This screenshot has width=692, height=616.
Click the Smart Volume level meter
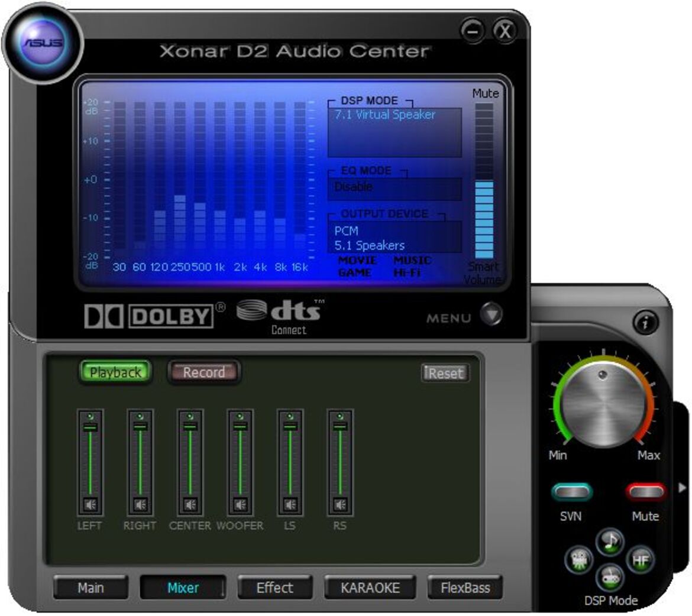click(484, 181)
